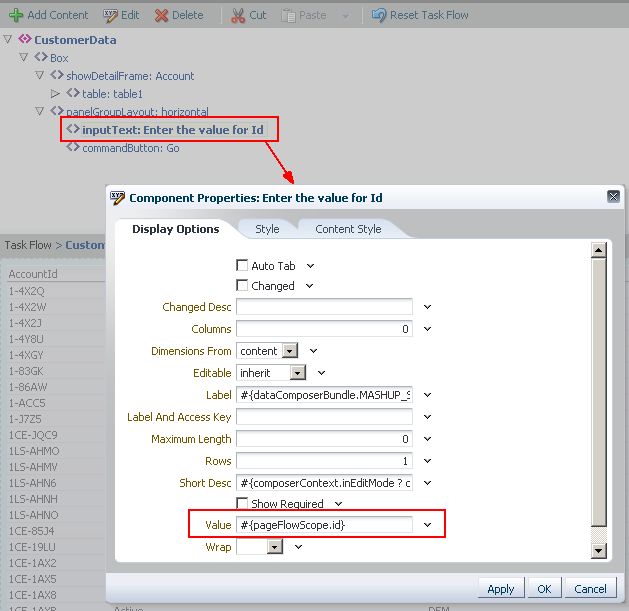Collapse the panelGroupLayout horizontal node

point(40,111)
